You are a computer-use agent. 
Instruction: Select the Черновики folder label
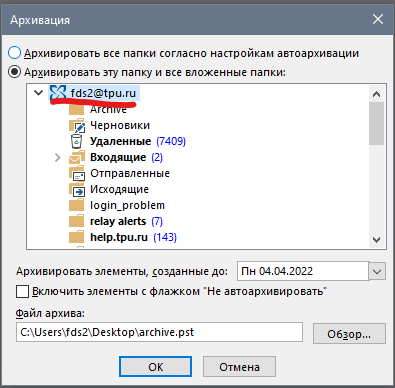point(120,125)
